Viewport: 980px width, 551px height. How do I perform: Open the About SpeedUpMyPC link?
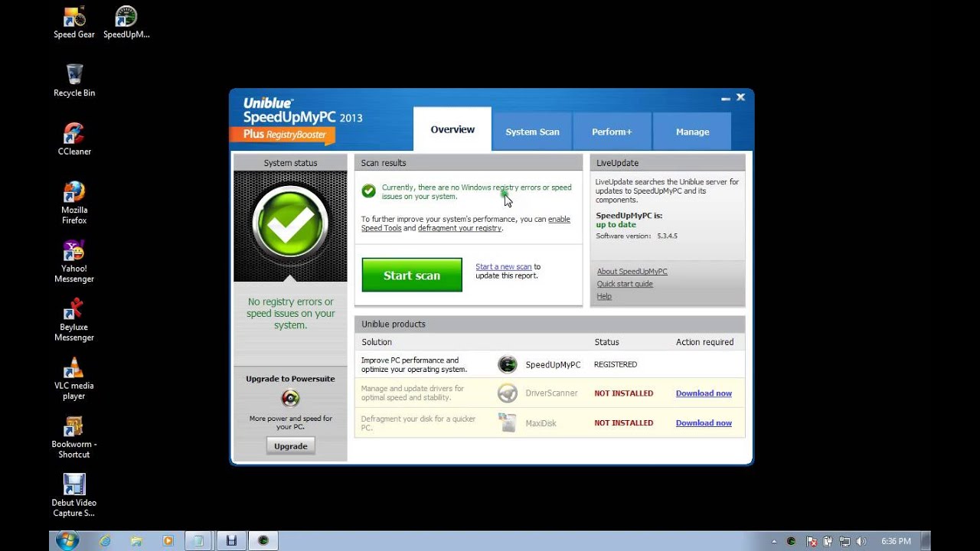coord(632,272)
